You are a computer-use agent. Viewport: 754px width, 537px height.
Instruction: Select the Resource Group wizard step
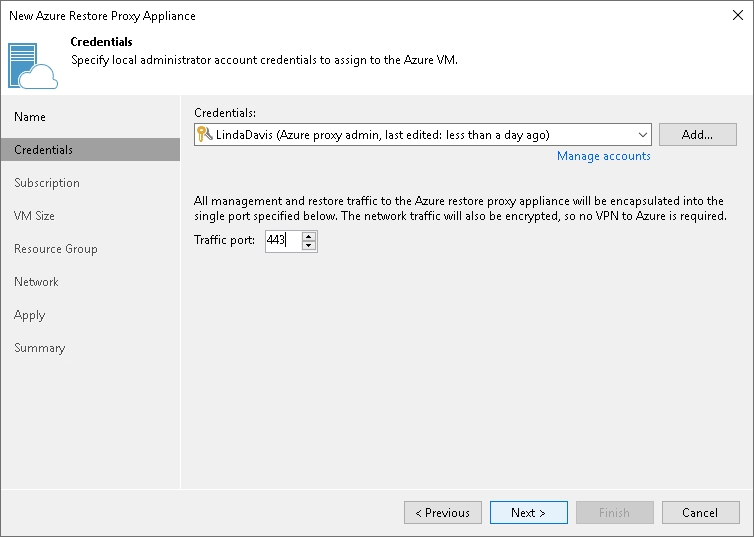pyautogui.click(x=56, y=249)
